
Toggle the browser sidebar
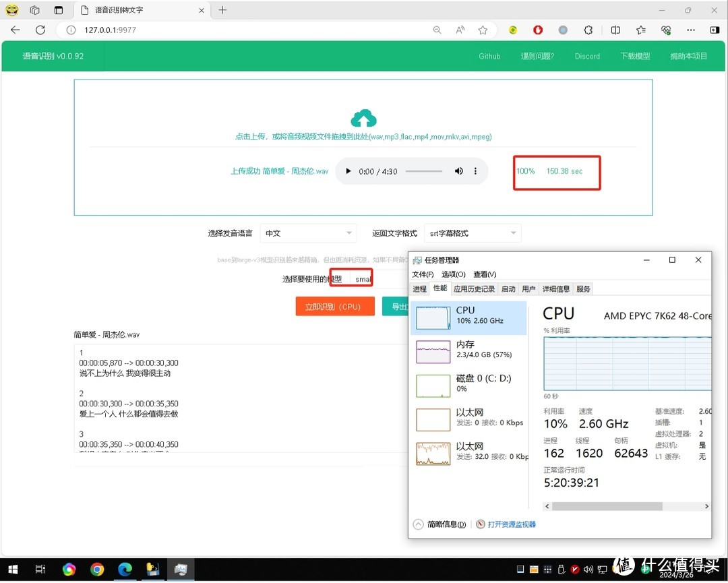(715, 30)
